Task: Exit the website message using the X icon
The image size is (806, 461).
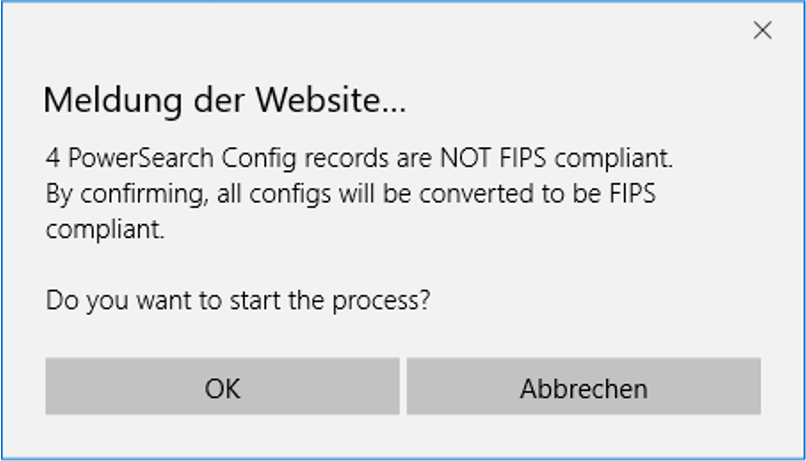Action: [x=762, y=30]
